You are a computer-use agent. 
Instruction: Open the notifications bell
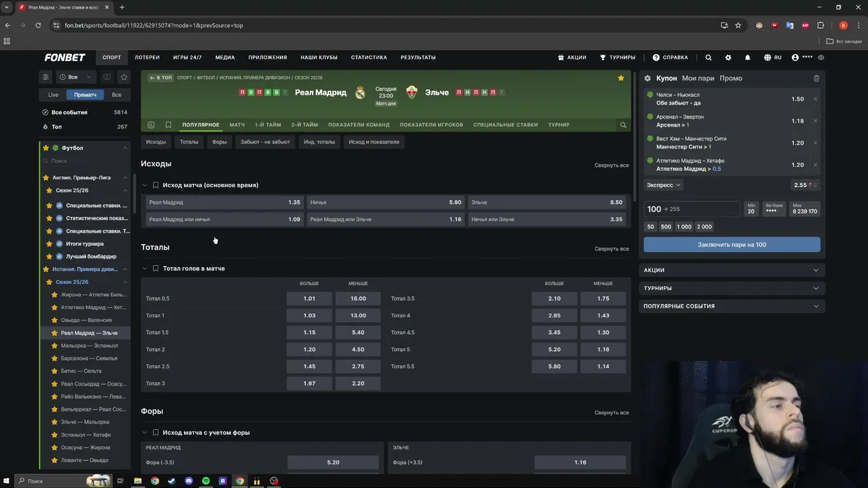[x=747, y=58]
